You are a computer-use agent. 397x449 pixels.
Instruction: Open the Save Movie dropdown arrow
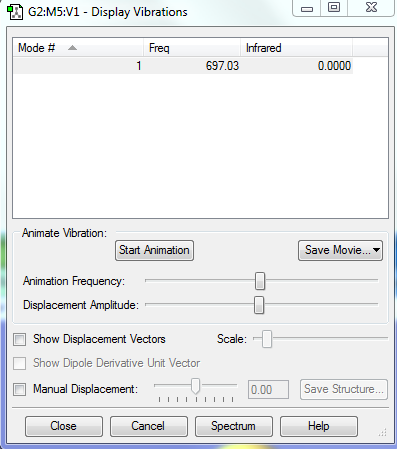(x=376, y=250)
